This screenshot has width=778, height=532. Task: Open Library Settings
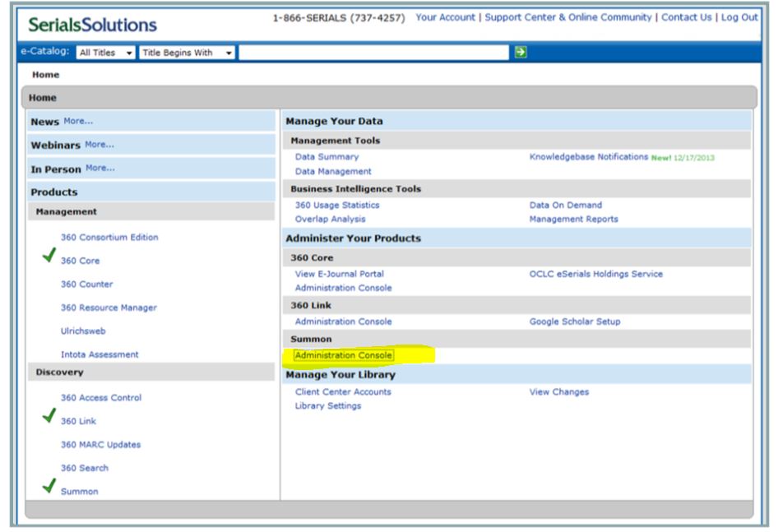328,405
